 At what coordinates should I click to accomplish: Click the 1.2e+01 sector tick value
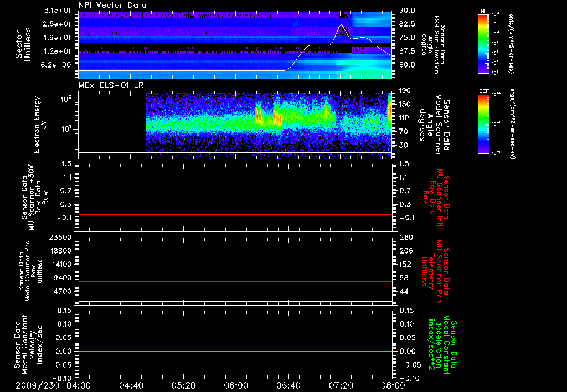pyautogui.click(x=58, y=51)
